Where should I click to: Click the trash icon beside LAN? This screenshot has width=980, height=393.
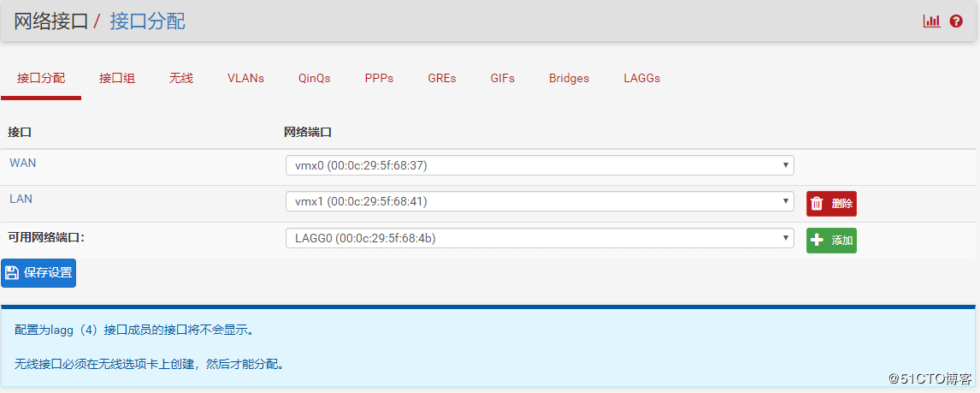818,204
